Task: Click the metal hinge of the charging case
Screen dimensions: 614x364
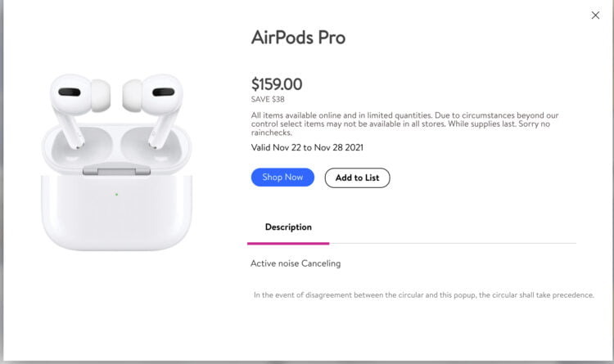Action: (116, 170)
